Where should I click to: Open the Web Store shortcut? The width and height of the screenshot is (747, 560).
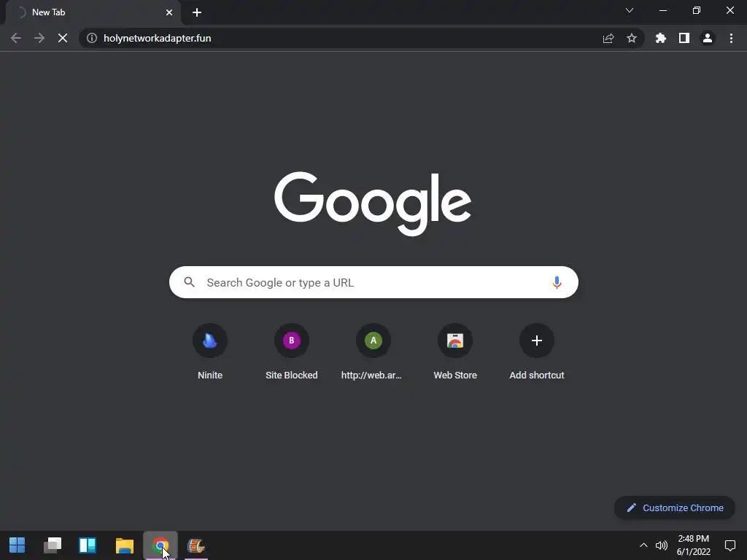455,352
